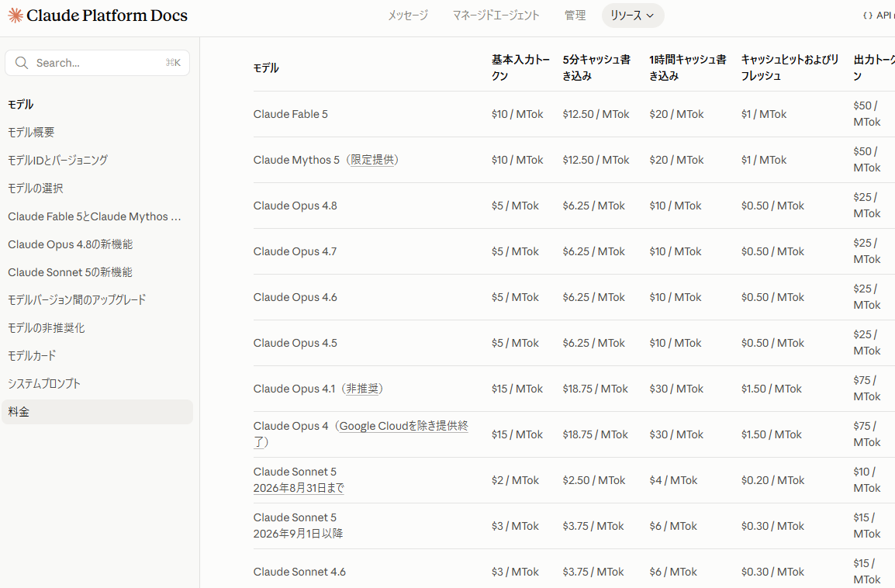
Task: Click $5 / MTok cell in Opus 4.5 row
Action: coord(516,343)
